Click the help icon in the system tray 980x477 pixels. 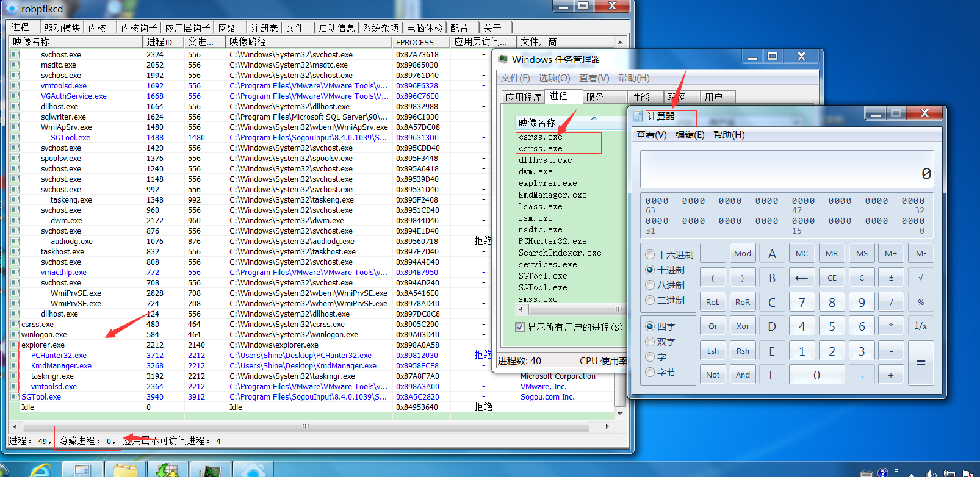(882, 473)
